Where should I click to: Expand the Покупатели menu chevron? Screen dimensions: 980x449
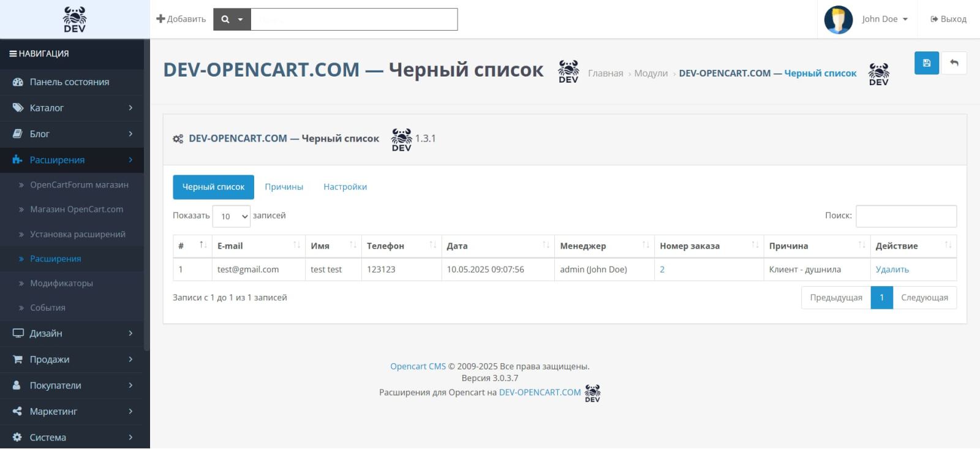pos(130,385)
